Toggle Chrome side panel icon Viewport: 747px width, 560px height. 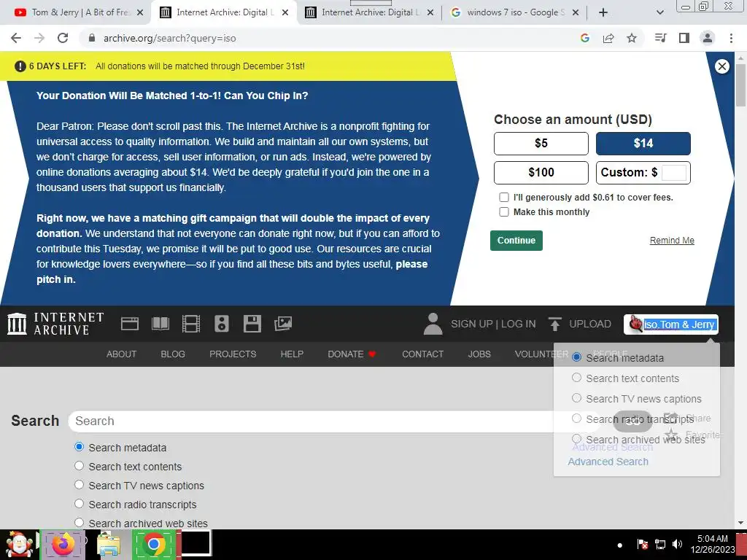(x=684, y=38)
